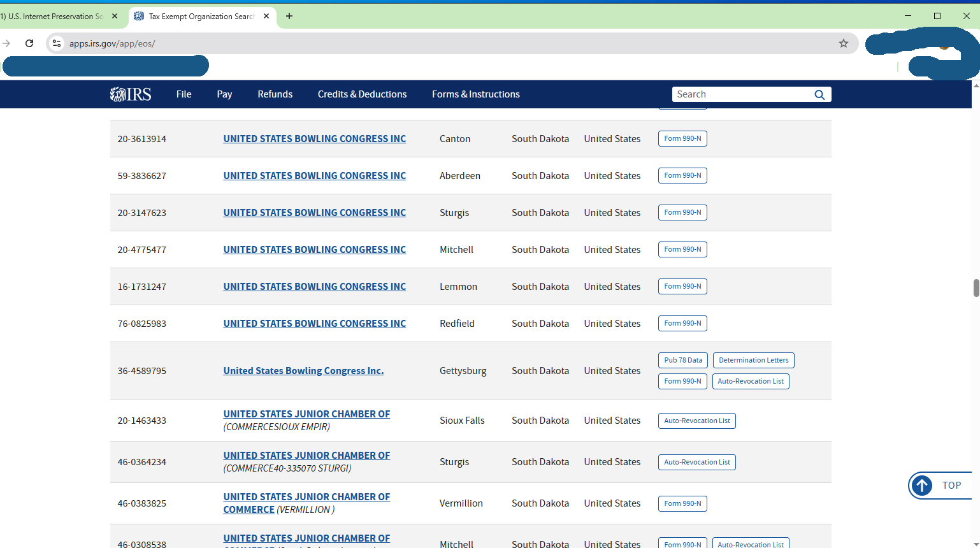Click Auto-Revocation List for EIN 46-0364234

tap(697, 463)
